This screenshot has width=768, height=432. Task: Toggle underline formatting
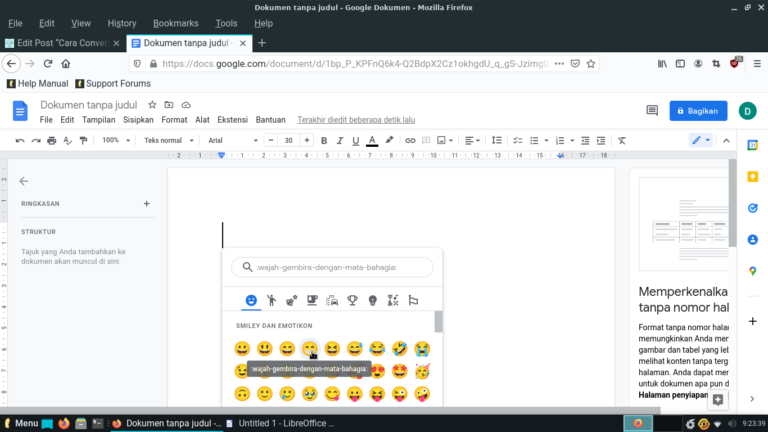pos(356,141)
